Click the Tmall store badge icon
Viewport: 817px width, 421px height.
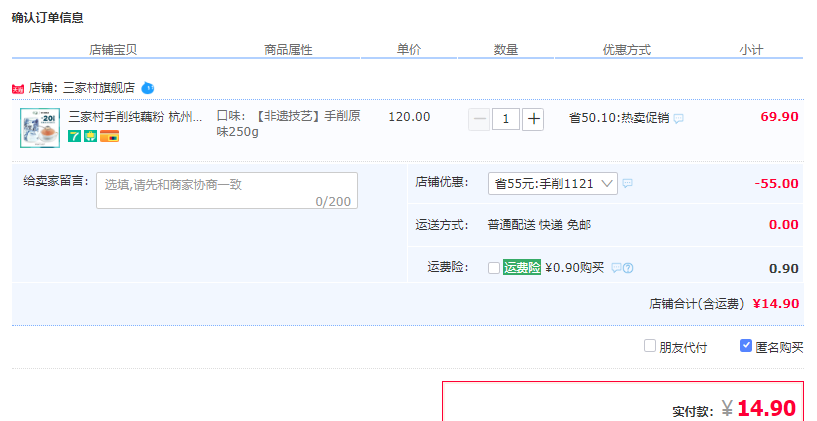point(18,89)
